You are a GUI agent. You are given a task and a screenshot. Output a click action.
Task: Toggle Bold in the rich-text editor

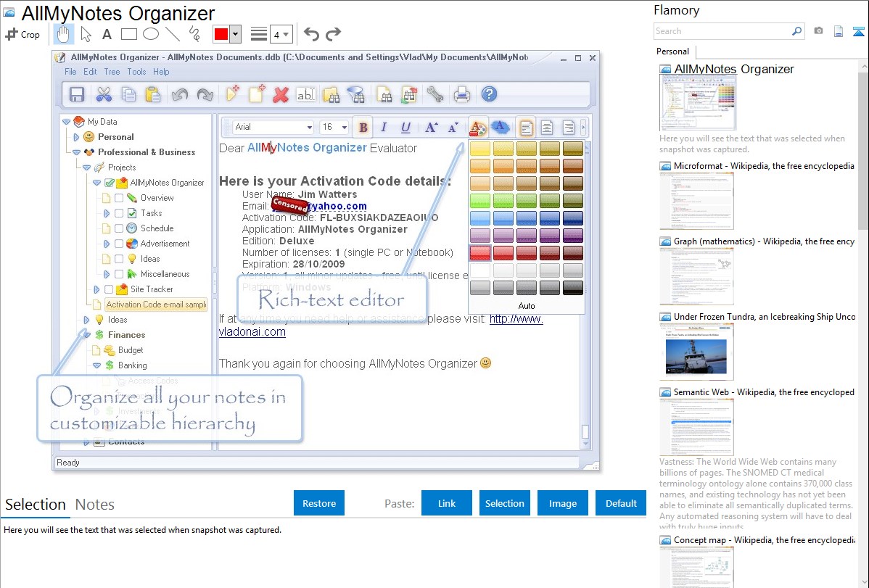[x=363, y=128]
